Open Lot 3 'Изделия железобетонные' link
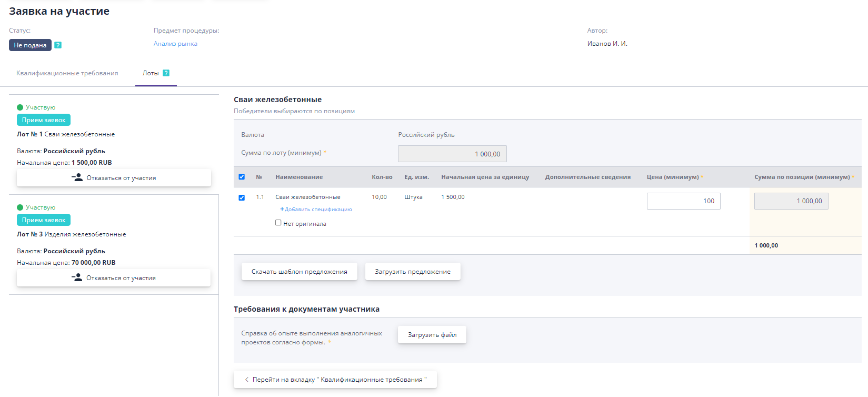868x397 pixels. click(85, 234)
